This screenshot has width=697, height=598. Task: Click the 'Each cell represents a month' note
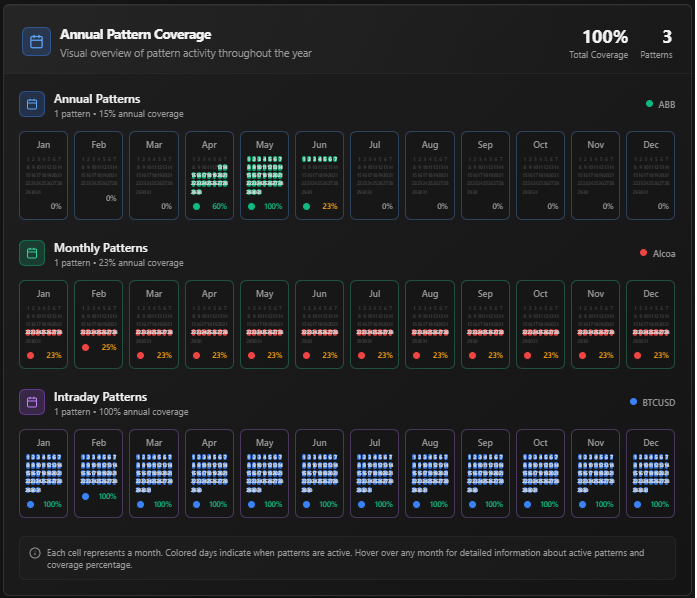pos(345,558)
